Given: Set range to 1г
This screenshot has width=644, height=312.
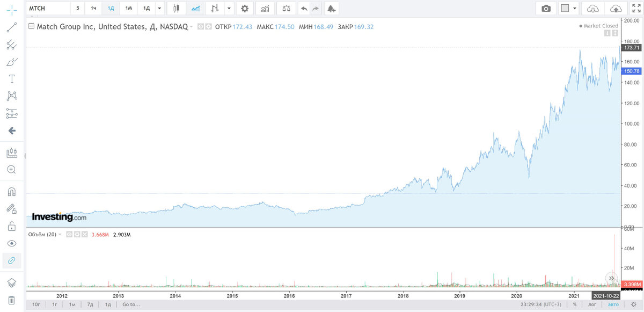Looking at the screenshot, I should (55, 304).
